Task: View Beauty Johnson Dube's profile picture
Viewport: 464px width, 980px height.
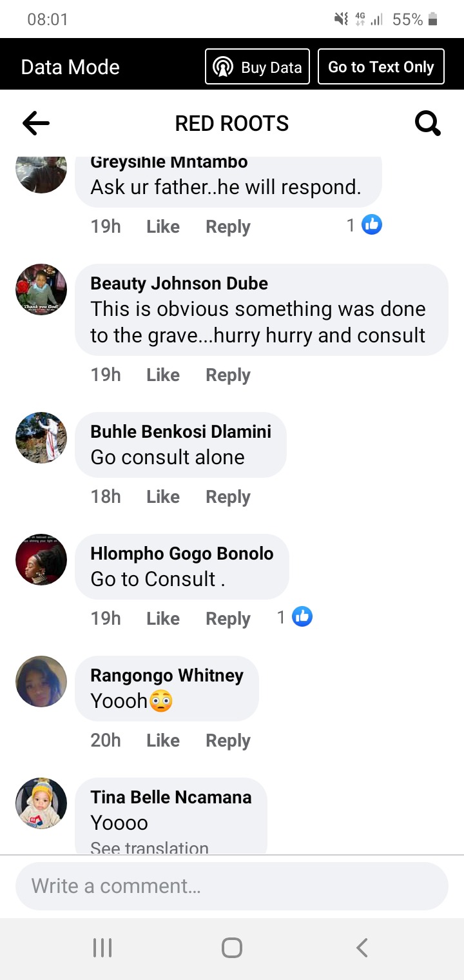Action: point(41,289)
